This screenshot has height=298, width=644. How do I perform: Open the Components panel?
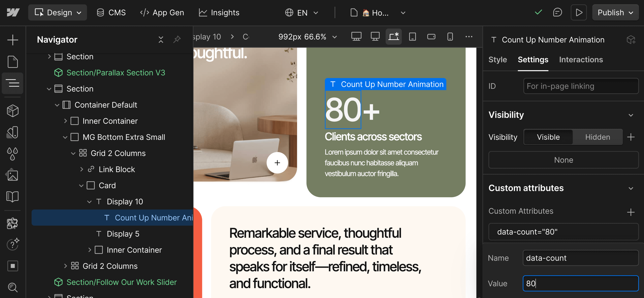[x=12, y=111]
